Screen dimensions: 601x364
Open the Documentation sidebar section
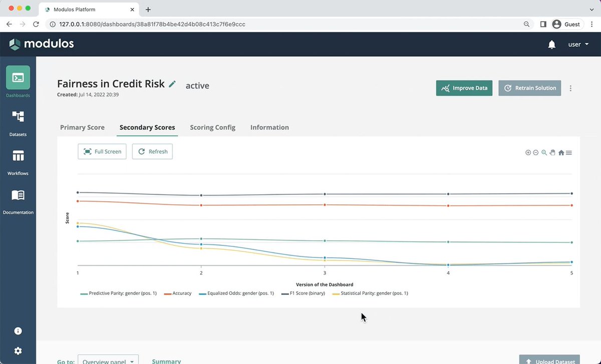pos(18,201)
